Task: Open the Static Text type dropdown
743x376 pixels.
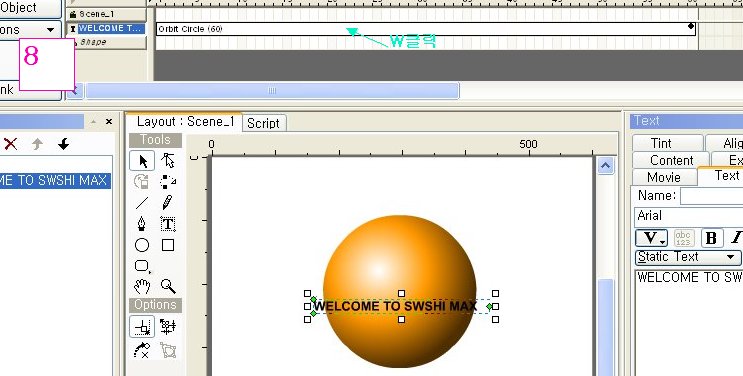Action: click(x=688, y=257)
